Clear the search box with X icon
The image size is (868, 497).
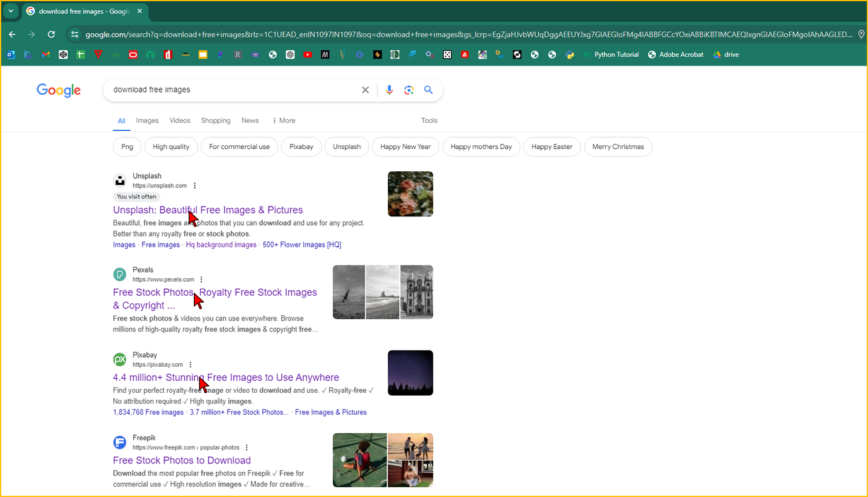click(365, 90)
